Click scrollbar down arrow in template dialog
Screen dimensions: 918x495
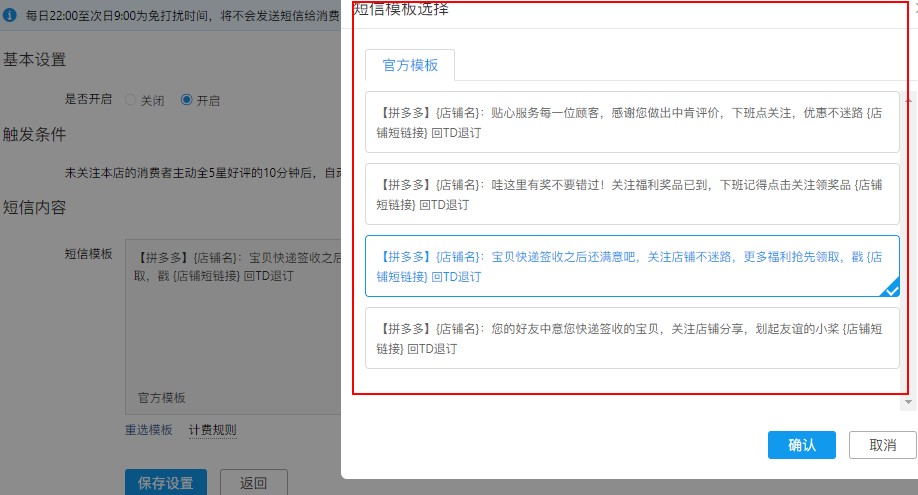908,402
